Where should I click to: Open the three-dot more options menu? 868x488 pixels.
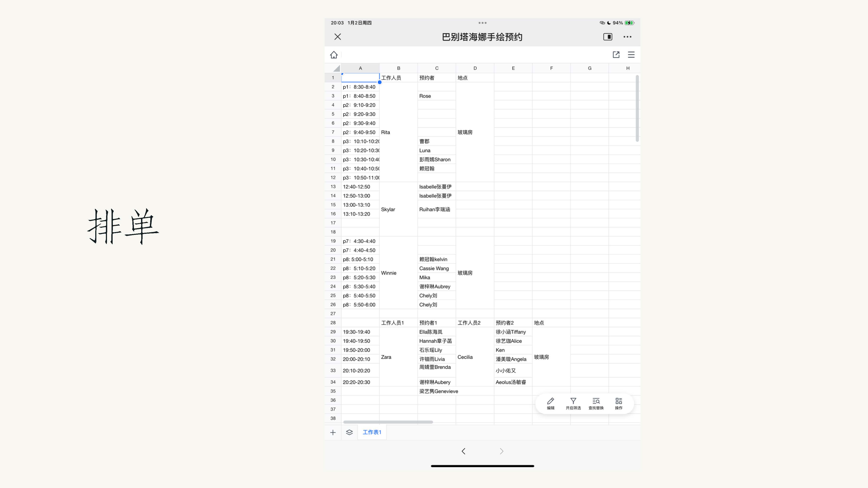(627, 37)
